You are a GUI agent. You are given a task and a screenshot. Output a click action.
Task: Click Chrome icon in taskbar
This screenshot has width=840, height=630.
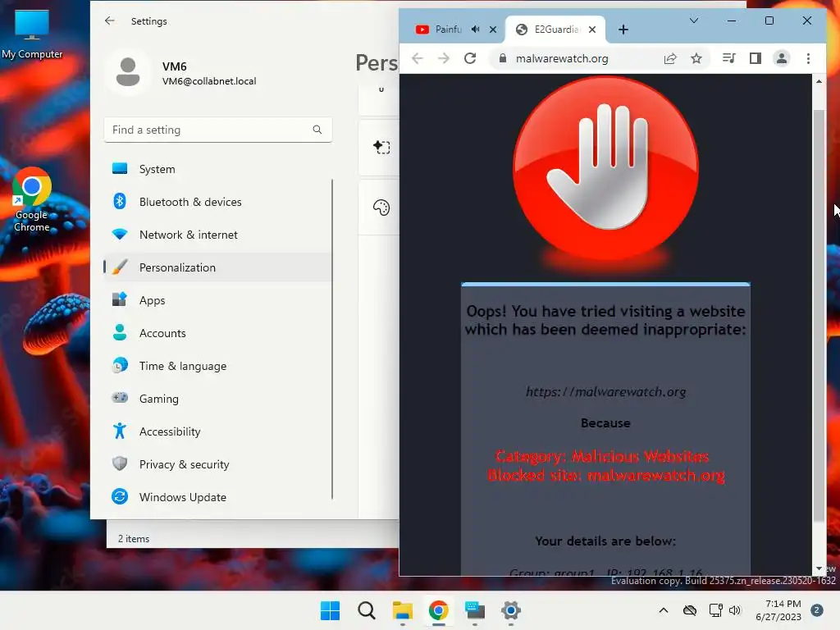coord(439,610)
